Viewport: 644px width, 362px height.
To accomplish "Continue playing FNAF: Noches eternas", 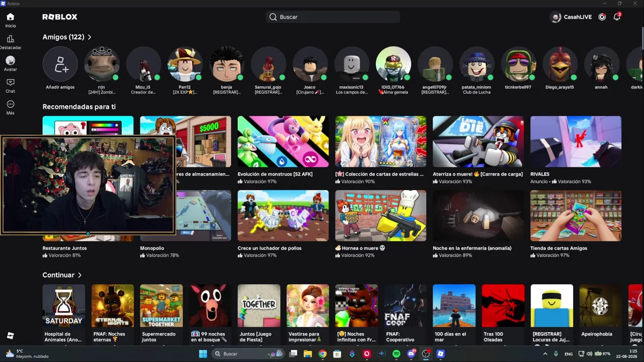I will click(113, 306).
